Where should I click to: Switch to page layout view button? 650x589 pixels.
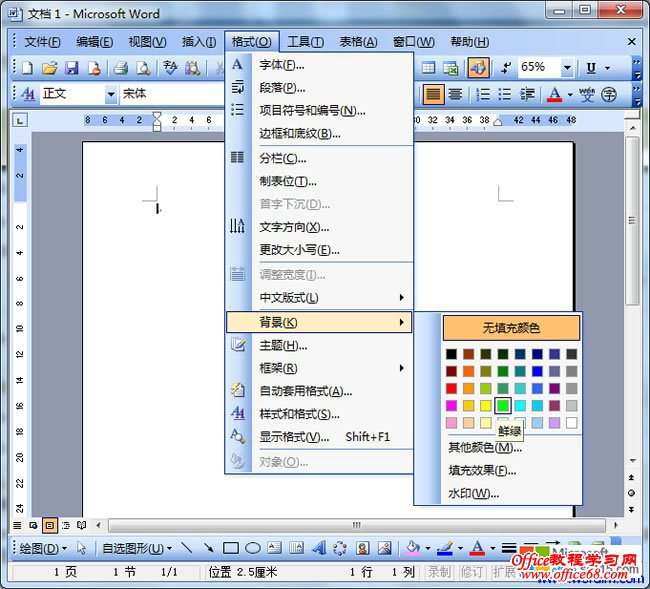tap(50, 525)
